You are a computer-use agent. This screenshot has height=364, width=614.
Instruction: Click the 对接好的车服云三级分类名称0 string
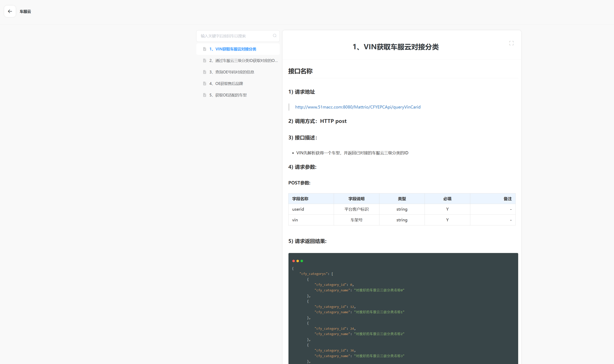(379, 290)
